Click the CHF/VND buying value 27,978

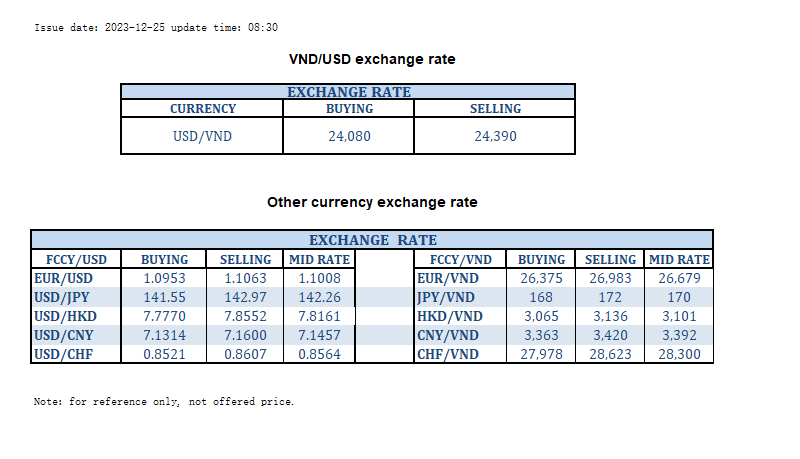[541, 353]
